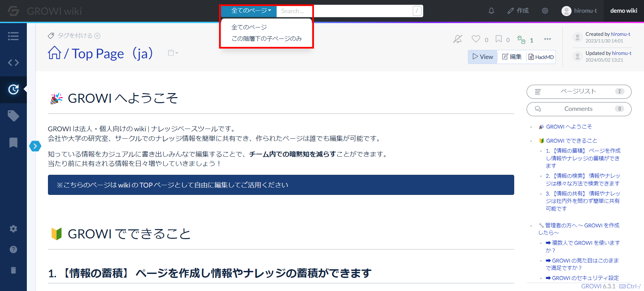The width and height of the screenshot is (644, 291).
Task: Add tag with the plus circle icon
Action: pos(97,36)
